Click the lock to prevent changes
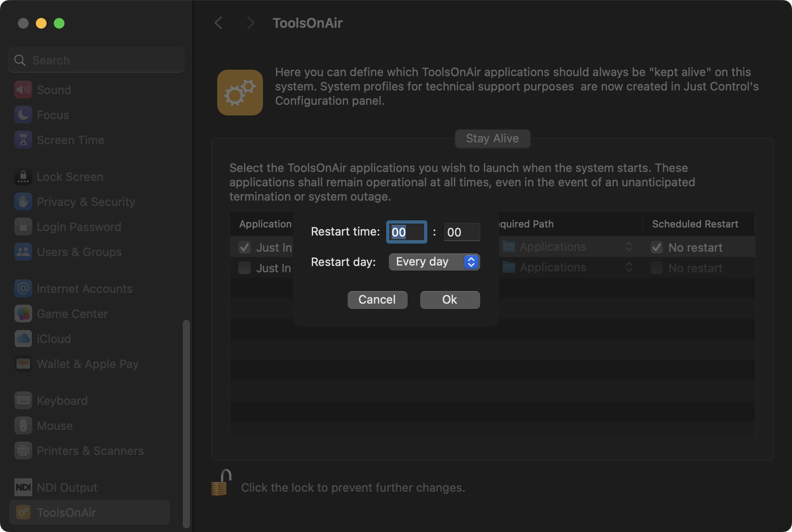 pyautogui.click(x=221, y=483)
